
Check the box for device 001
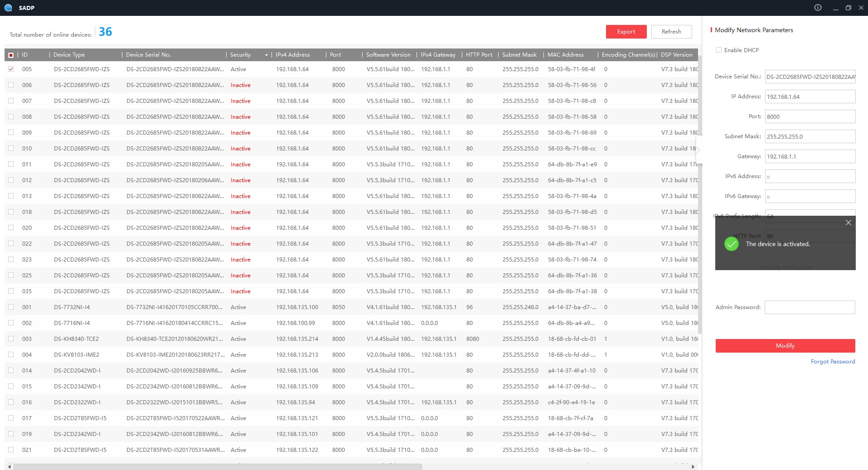11,307
